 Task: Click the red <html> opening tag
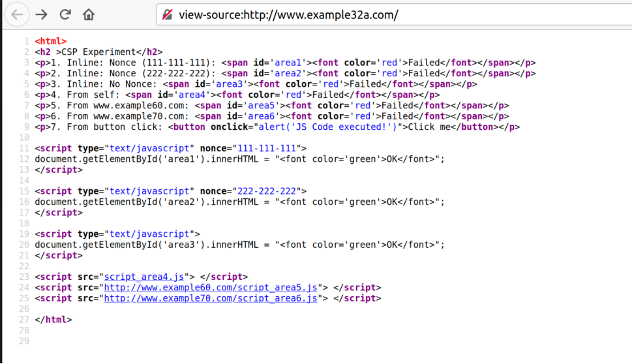pyautogui.click(x=50, y=41)
